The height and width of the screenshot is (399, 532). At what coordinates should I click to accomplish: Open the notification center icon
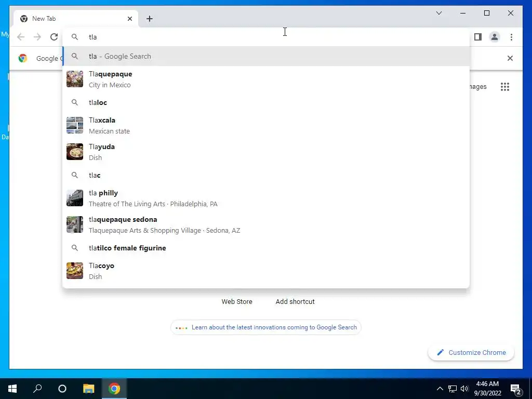click(516, 389)
